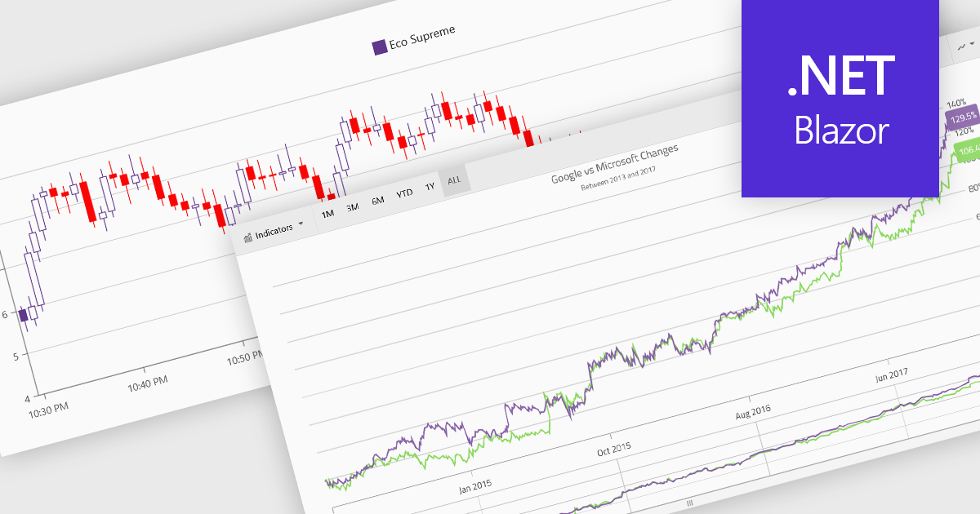The image size is (980, 514).
Task: Click the green 106.4 value label
Action: click(x=968, y=151)
